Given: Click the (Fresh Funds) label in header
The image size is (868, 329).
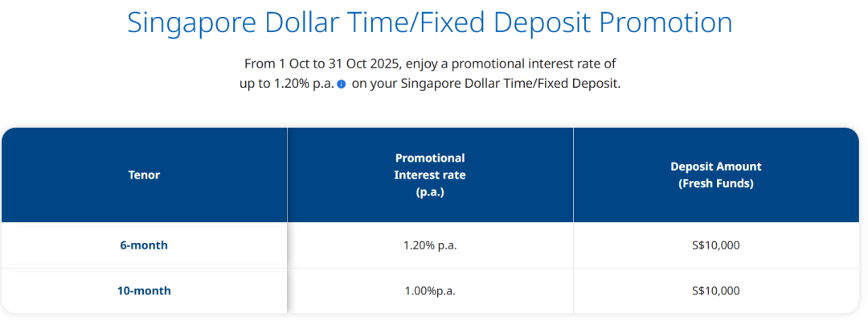Looking at the screenshot, I should click(x=715, y=183).
